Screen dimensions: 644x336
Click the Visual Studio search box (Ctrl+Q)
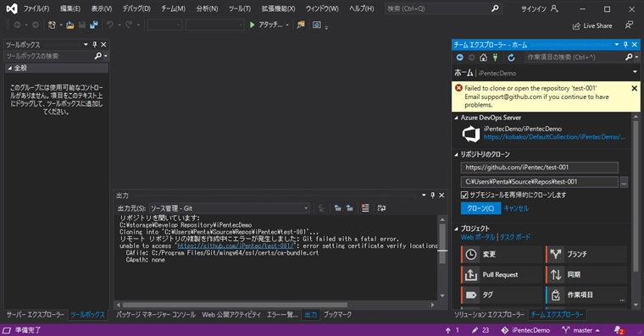[443, 8]
